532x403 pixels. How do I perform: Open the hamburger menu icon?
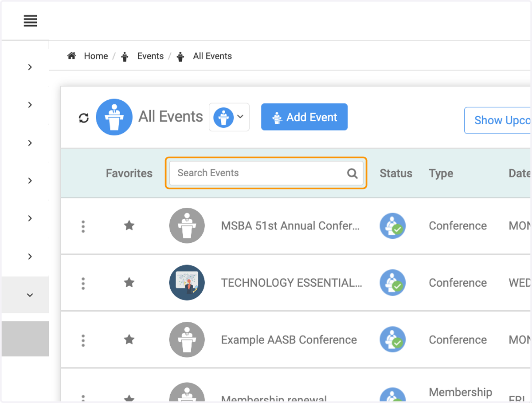pyautogui.click(x=30, y=21)
